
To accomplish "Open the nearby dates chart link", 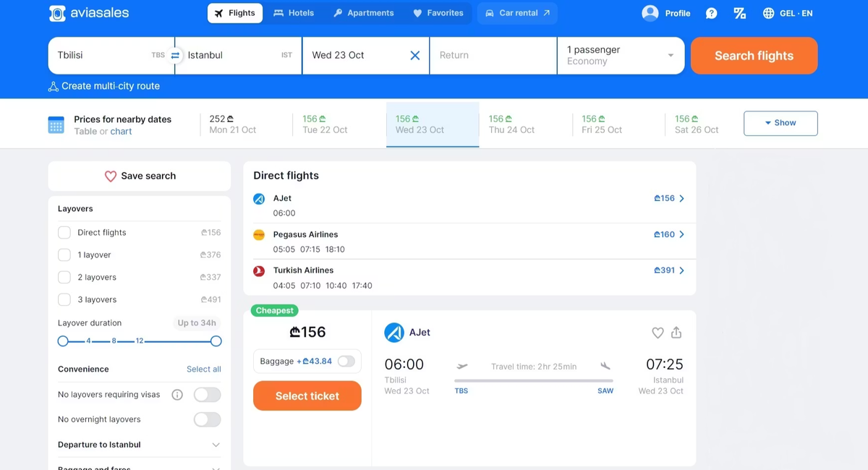I will click(121, 131).
